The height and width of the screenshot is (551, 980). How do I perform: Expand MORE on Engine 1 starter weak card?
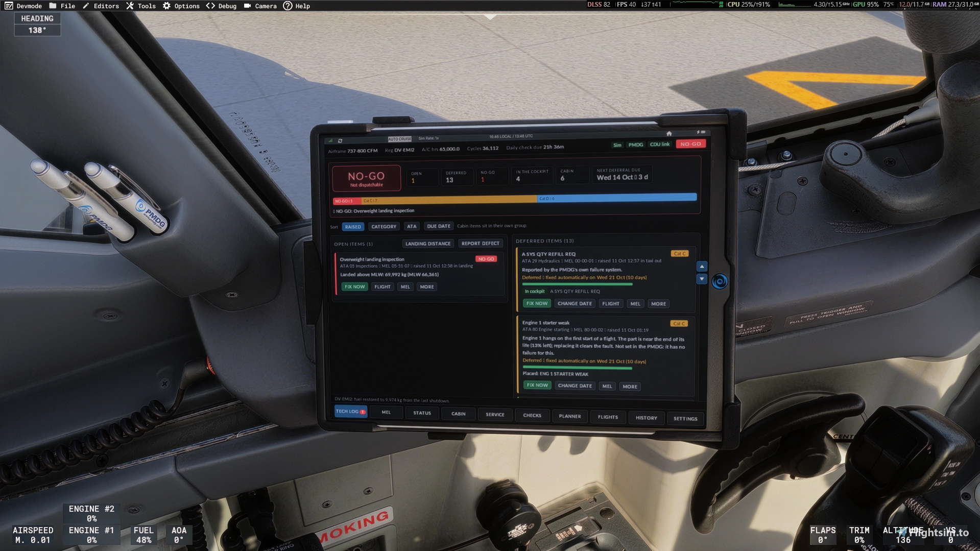tap(630, 387)
